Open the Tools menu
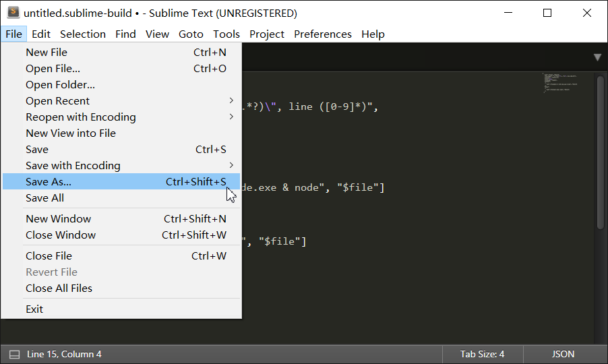608x364 pixels. click(x=226, y=34)
